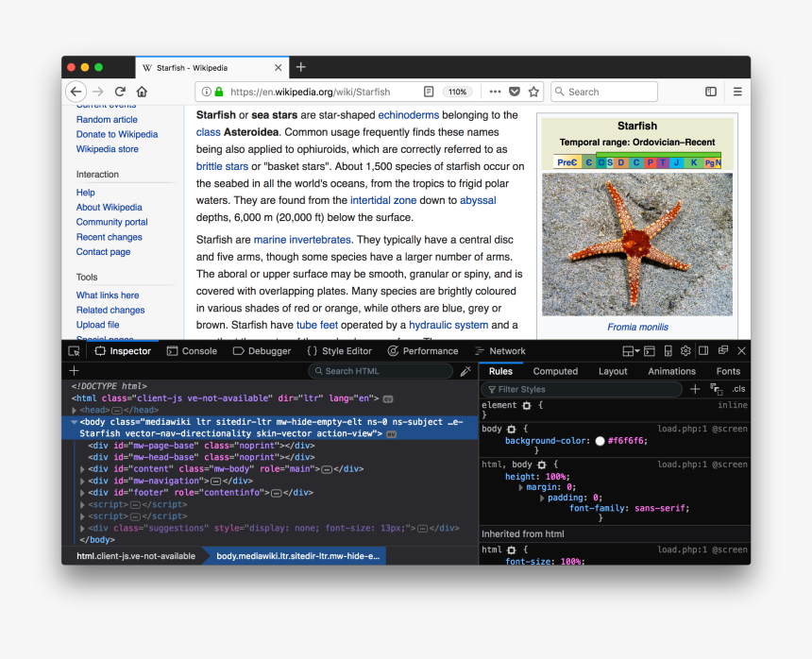Show the browser sidebars icon
The height and width of the screenshot is (659, 812).
pos(711,92)
